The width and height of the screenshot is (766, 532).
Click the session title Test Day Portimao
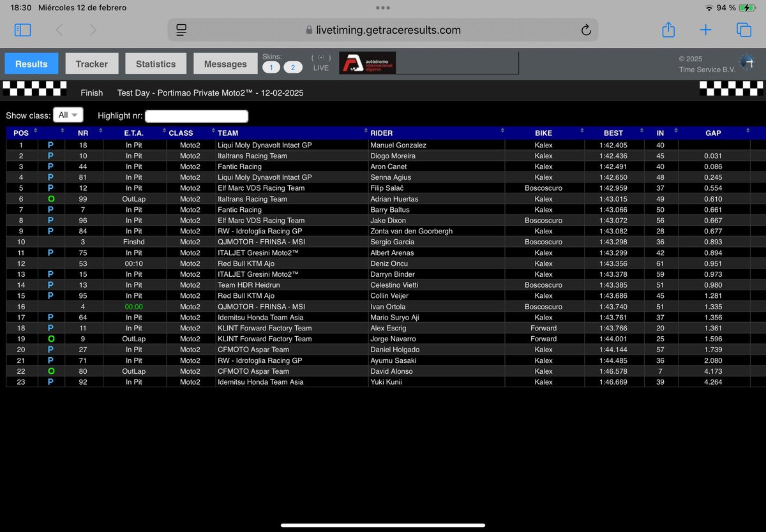pos(210,92)
